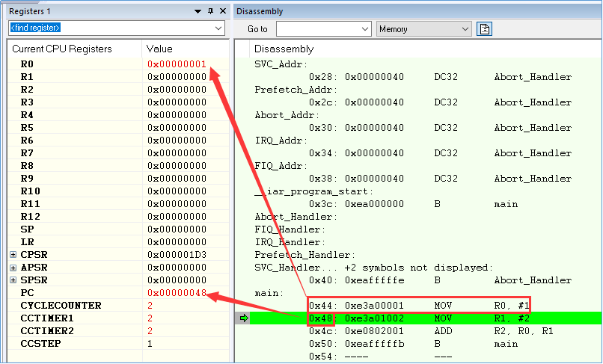
Task: Select the CYCLECOUNTER row
Action: tap(118, 305)
